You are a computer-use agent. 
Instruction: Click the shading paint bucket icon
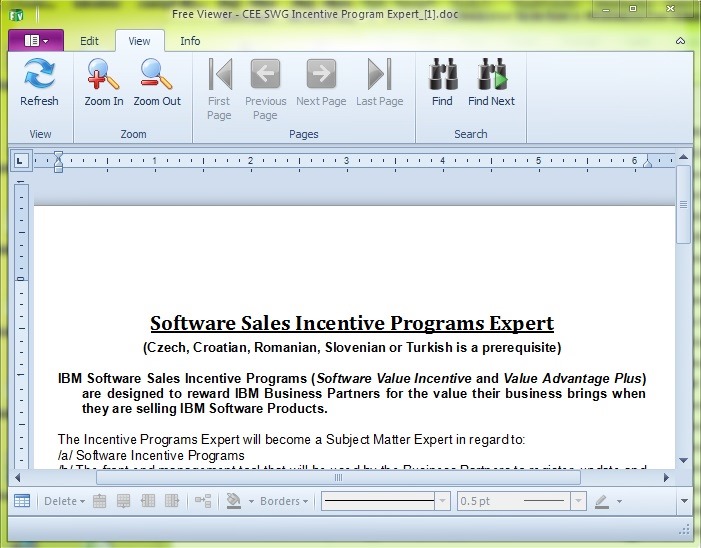pos(233,501)
